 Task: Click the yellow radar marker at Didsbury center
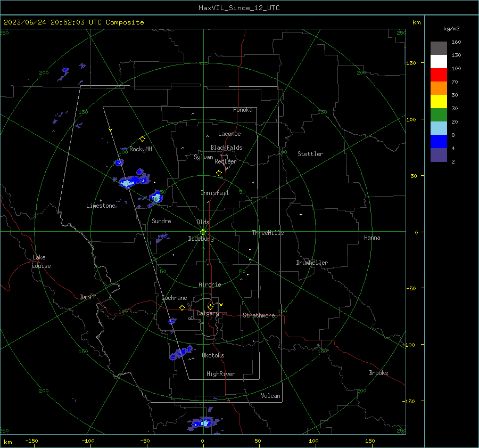203,232
